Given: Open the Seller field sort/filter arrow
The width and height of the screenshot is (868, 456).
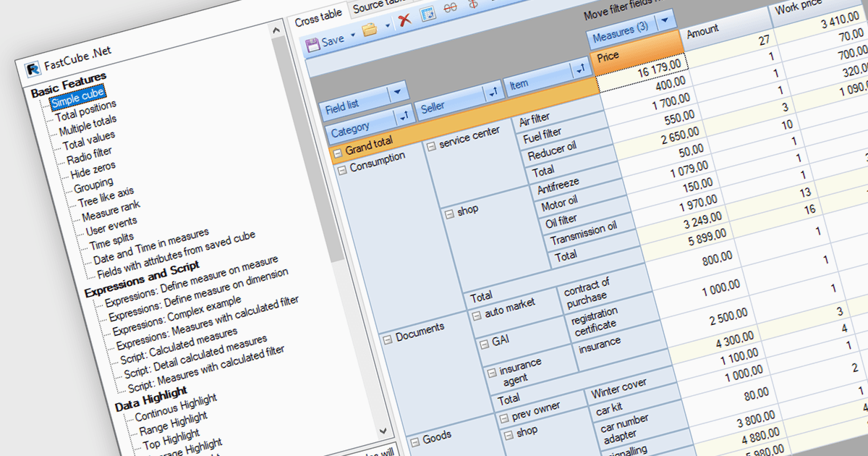Looking at the screenshot, I should coord(493,91).
